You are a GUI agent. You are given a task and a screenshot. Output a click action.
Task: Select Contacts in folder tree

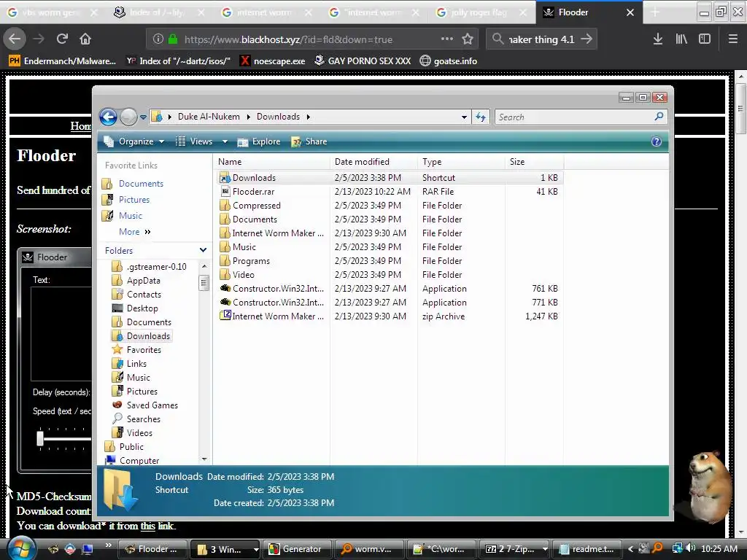(x=144, y=295)
